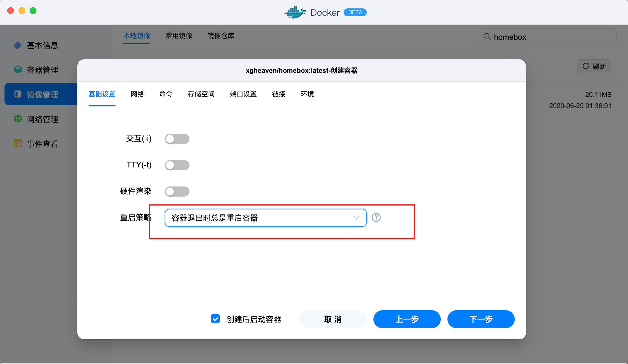Open the 镜像仓库 tab
Screen dimensions: 628x364
pyautogui.click(x=221, y=36)
